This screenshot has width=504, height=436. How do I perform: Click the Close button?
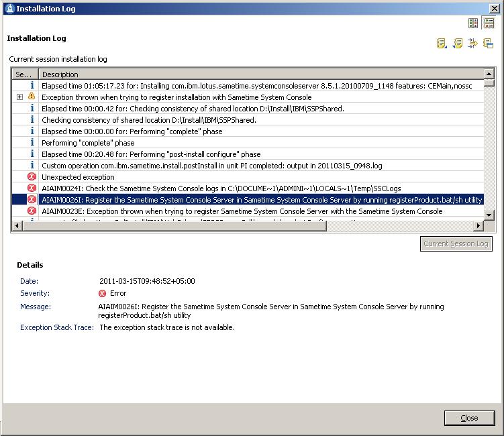tap(469, 418)
